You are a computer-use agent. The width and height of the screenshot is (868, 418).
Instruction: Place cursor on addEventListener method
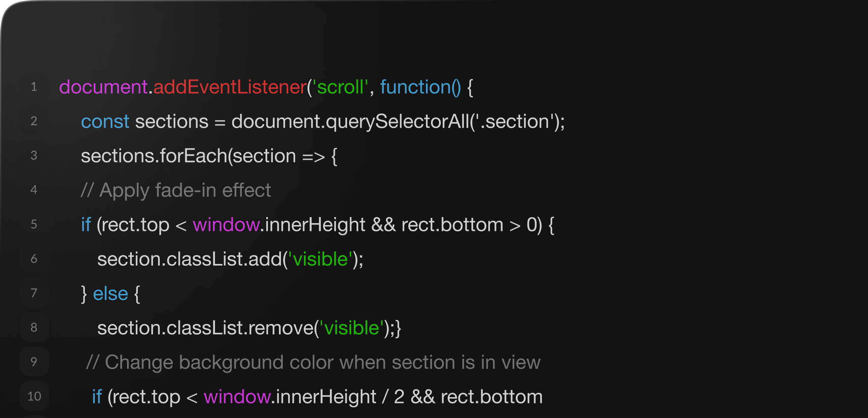[230, 87]
